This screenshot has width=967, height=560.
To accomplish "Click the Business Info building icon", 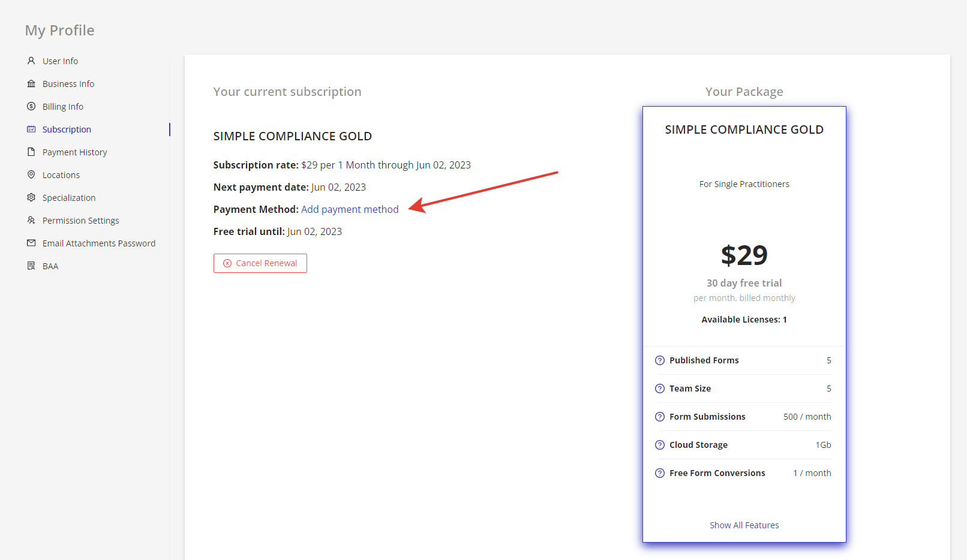I will click(31, 83).
